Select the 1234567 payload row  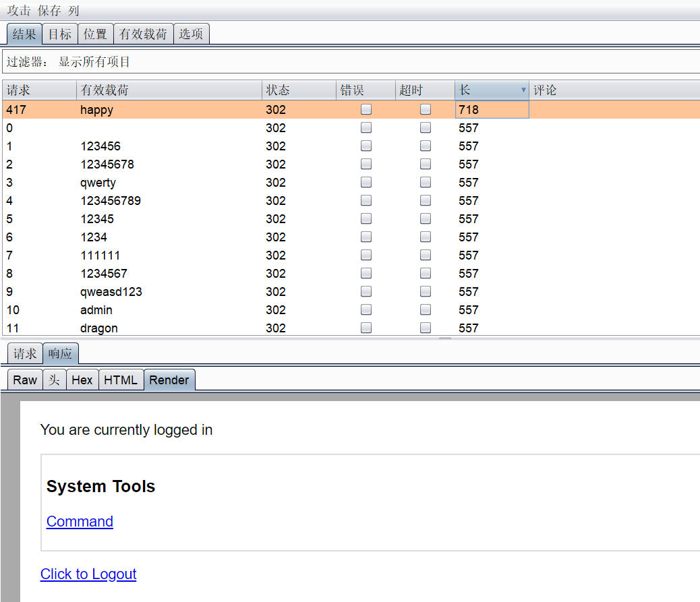point(351,273)
